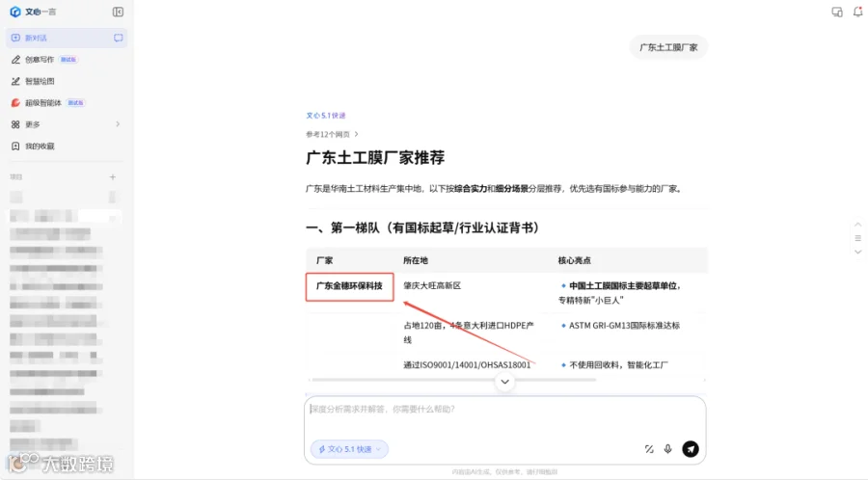Open conversation outline list icon

(x=857, y=238)
